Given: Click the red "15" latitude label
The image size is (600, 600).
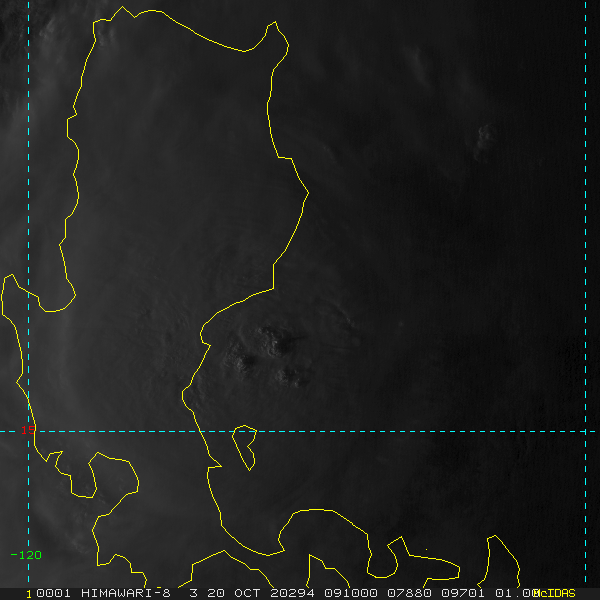Looking at the screenshot, I should tap(28, 430).
